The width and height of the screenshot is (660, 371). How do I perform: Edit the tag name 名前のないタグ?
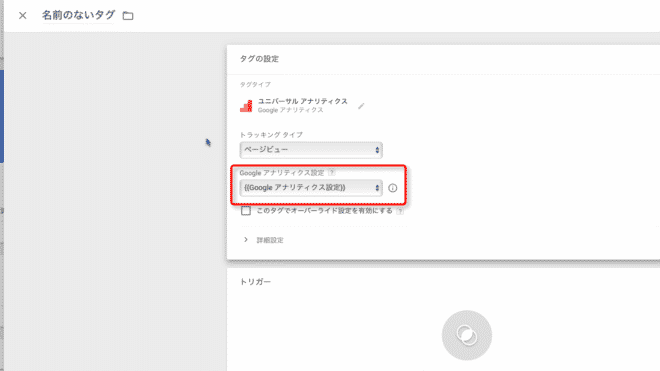[78, 15]
